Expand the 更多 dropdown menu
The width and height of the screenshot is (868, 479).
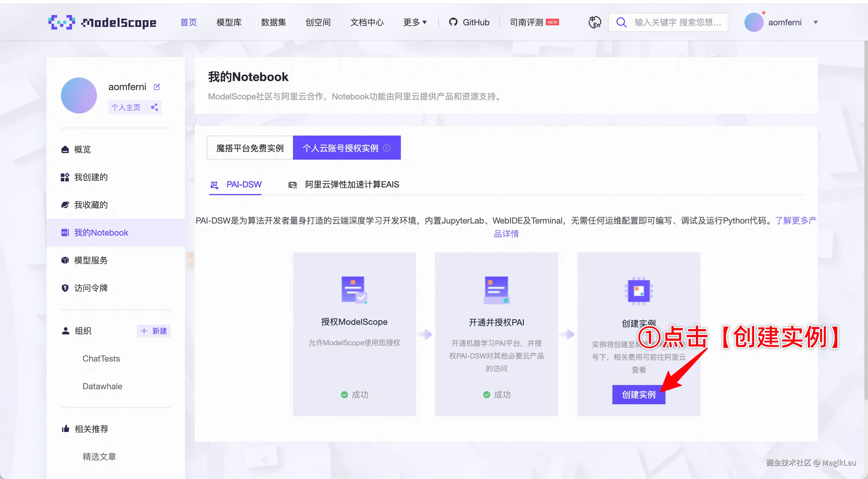pyautogui.click(x=415, y=22)
